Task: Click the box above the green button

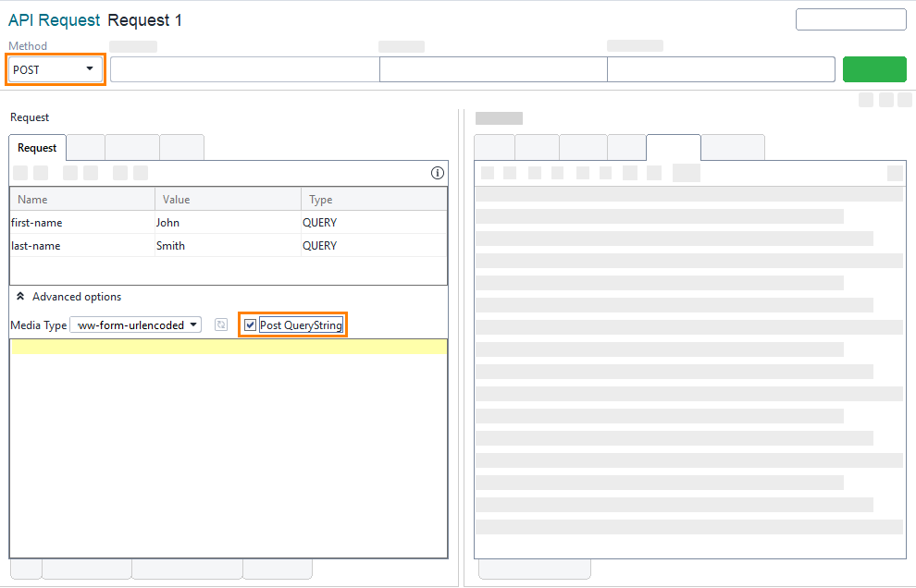Action: (x=850, y=19)
